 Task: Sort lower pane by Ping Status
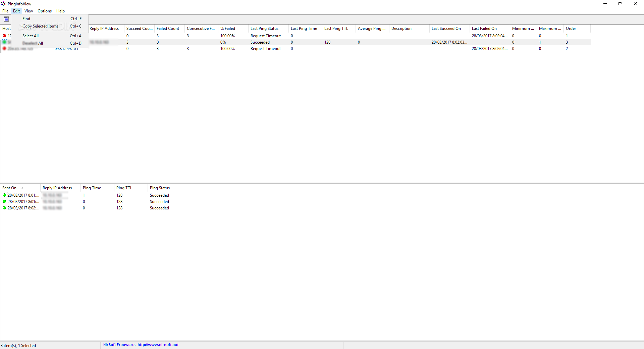pos(173,188)
